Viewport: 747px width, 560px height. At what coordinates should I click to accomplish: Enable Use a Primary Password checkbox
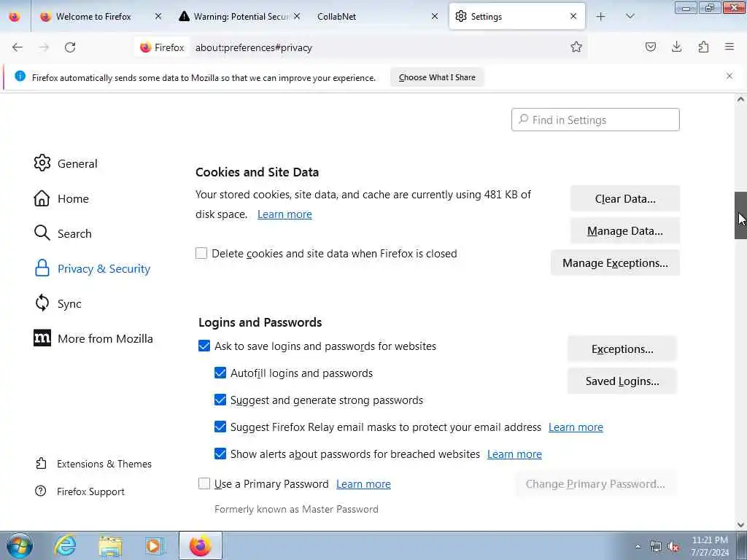pos(204,484)
